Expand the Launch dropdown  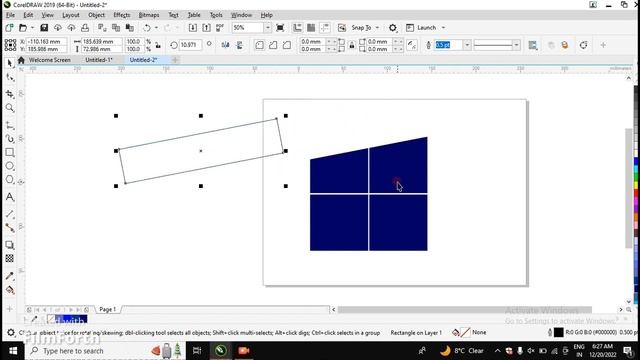coord(443,28)
